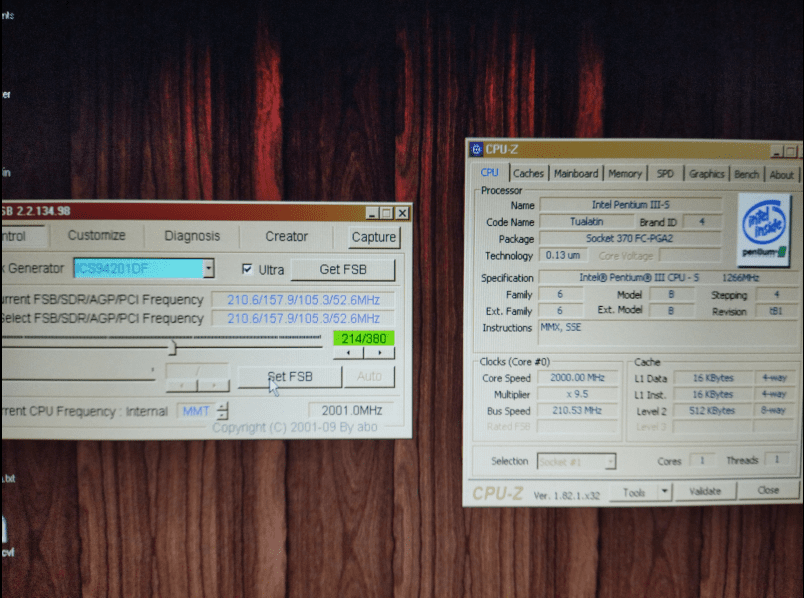Click the MMT spinner arrows

pyautogui.click(x=223, y=411)
